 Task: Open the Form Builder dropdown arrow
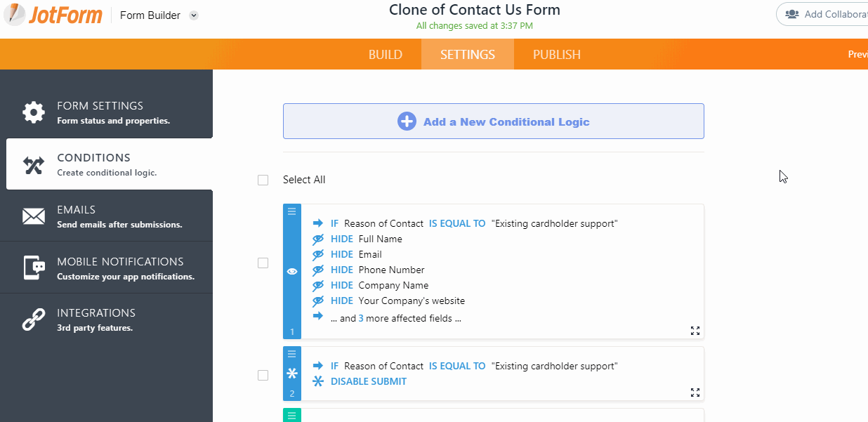pyautogui.click(x=195, y=15)
